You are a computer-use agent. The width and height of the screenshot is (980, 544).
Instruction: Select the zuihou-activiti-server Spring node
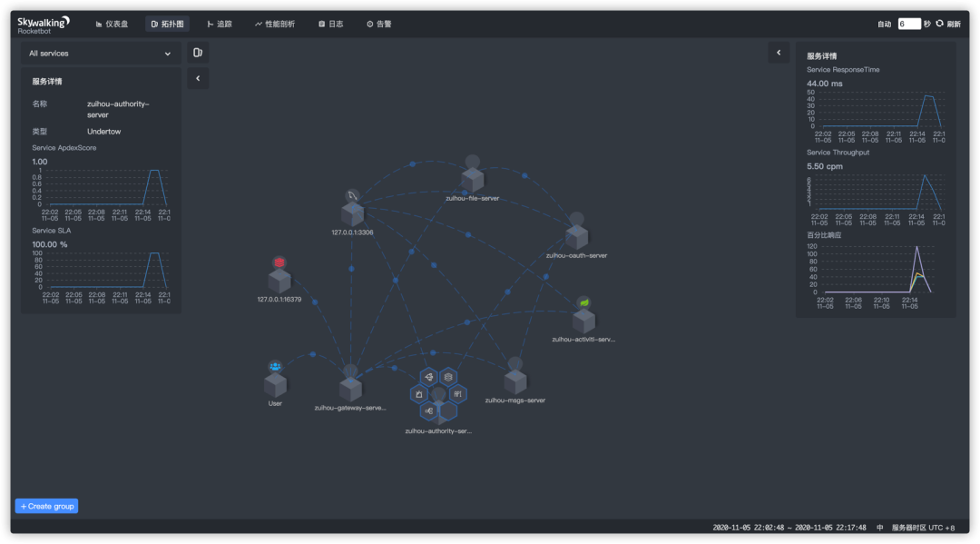click(583, 321)
